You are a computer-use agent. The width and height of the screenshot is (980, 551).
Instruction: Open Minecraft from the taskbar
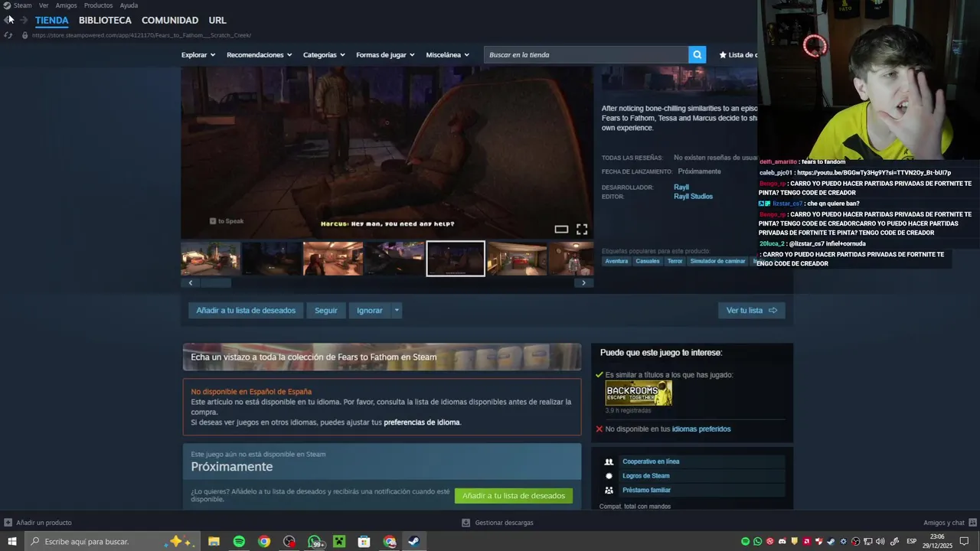[x=339, y=542]
